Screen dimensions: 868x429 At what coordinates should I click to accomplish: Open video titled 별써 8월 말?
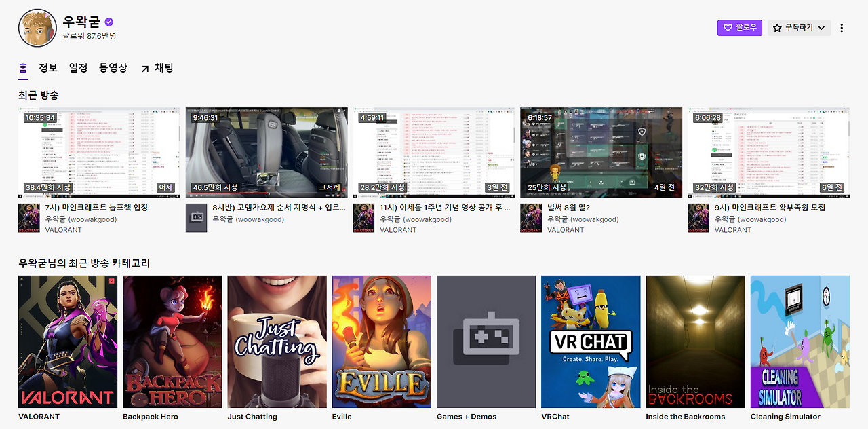[x=568, y=208]
